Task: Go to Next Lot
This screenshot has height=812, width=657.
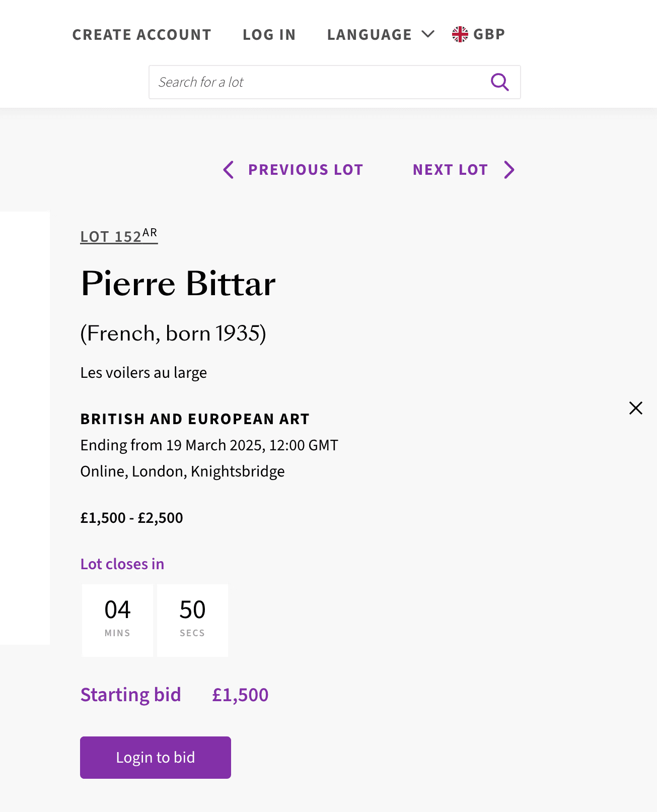Action: point(450,170)
